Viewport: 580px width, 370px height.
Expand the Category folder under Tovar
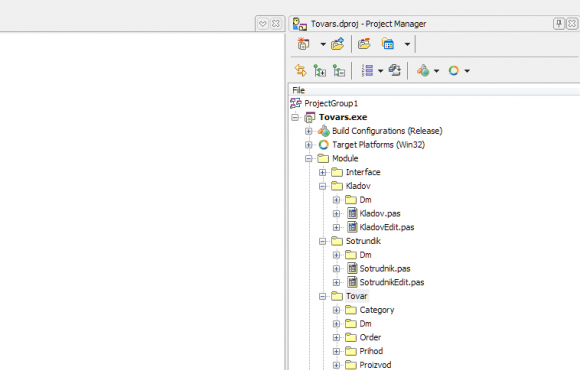tap(336, 310)
